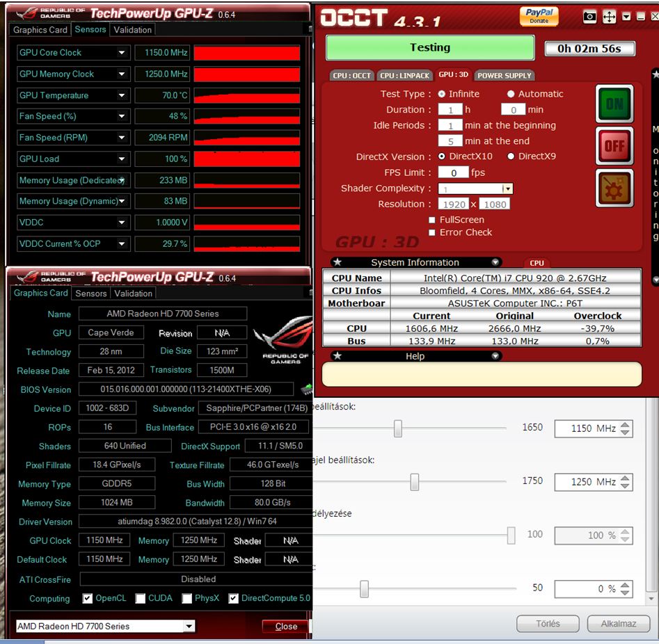Toggle the PhysX checkbox in GPU-Z

pos(187,598)
